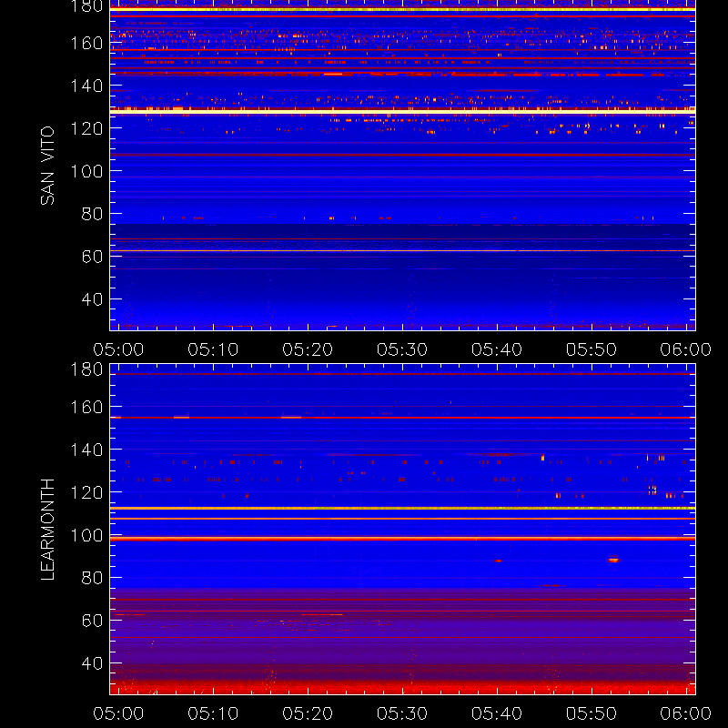The image size is (728, 728).
Task: Click the 05:30 time label under Learmonth plot
Action: tap(402, 713)
